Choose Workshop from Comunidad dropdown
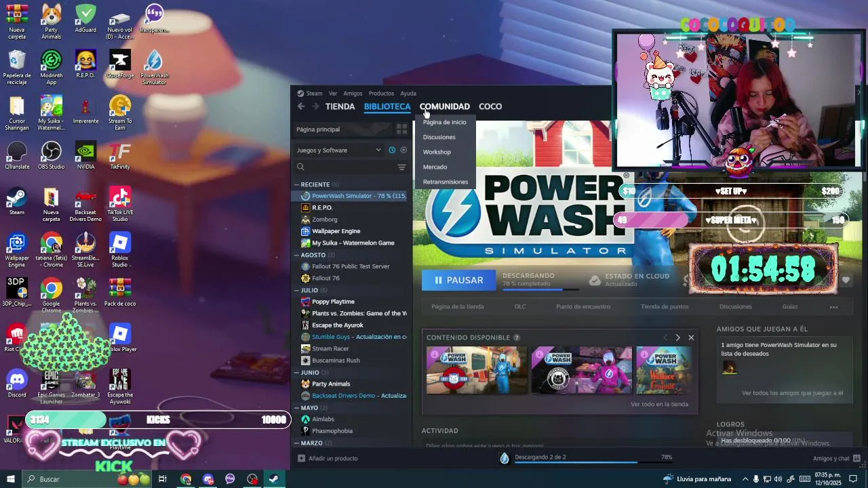The width and height of the screenshot is (868, 488). (437, 152)
